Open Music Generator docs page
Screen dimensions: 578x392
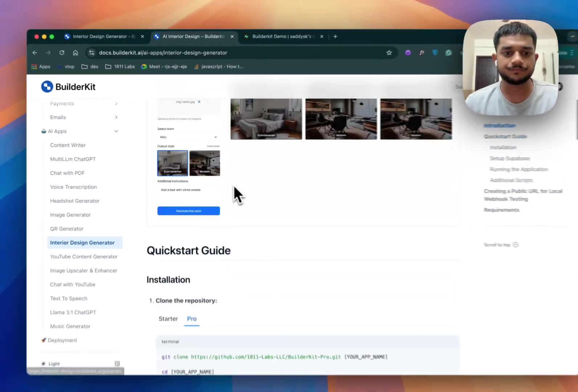(70, 326)
